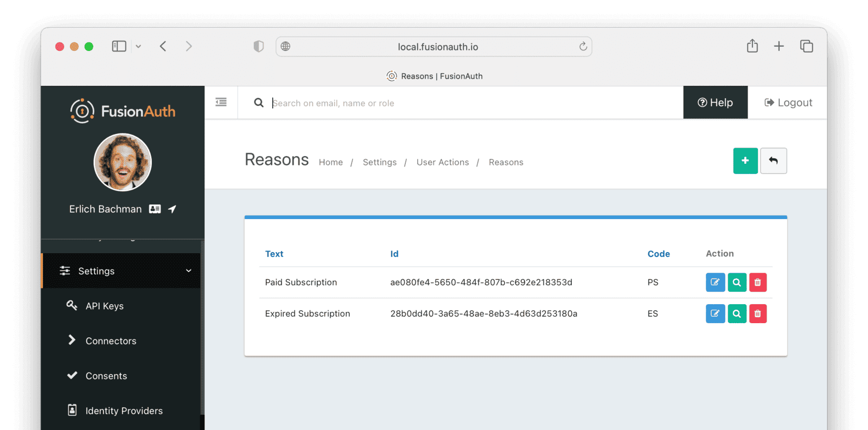Click the Help button

(x=715, y=102)
